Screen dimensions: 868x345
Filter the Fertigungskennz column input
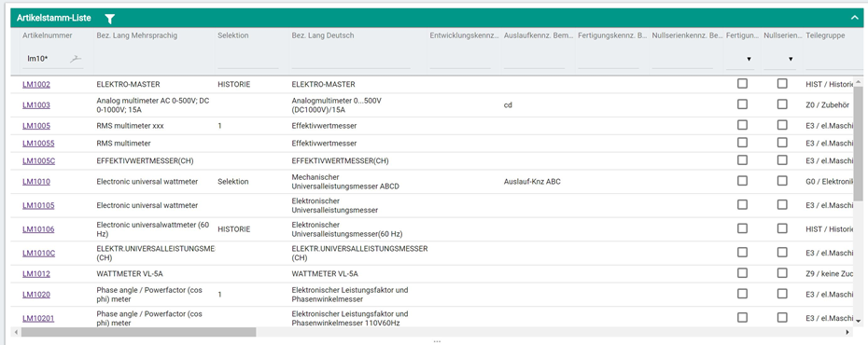pyautogui.click(x=609, y=60)
